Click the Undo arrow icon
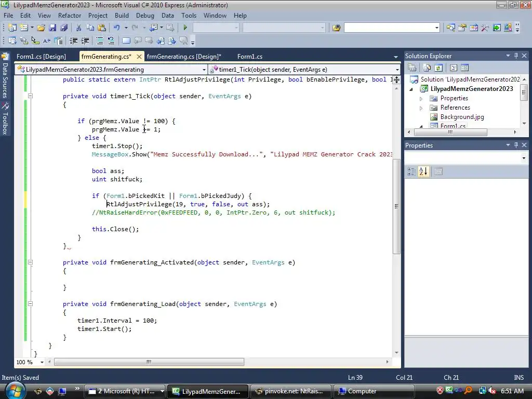Viewport: 532px width, 399px height. (117, 28)
